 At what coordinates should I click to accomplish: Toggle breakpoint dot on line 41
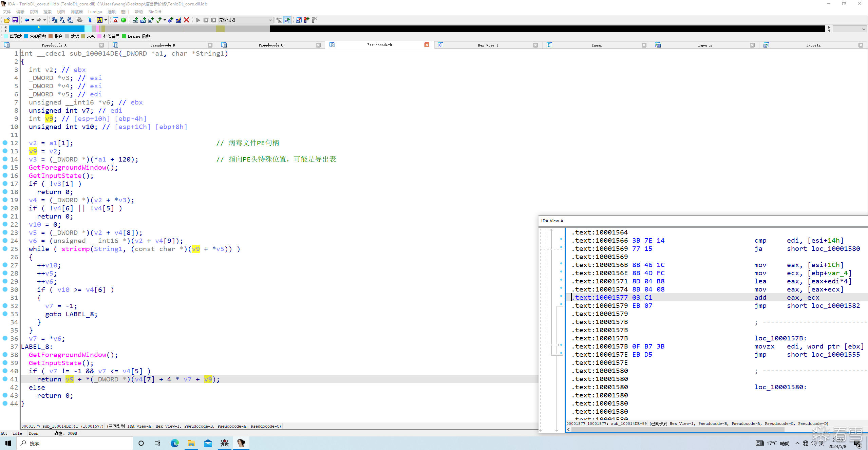pyautogui.click(x=5, y=379)
